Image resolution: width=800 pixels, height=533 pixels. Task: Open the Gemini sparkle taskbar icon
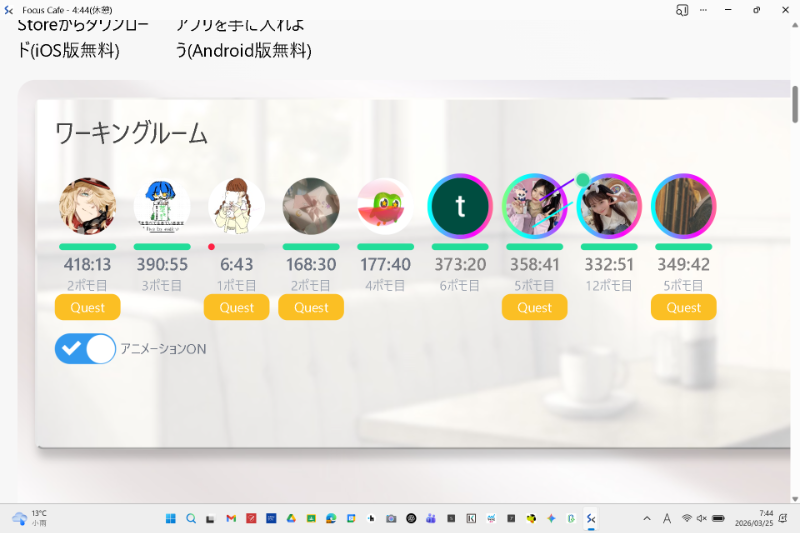(551, 519)
